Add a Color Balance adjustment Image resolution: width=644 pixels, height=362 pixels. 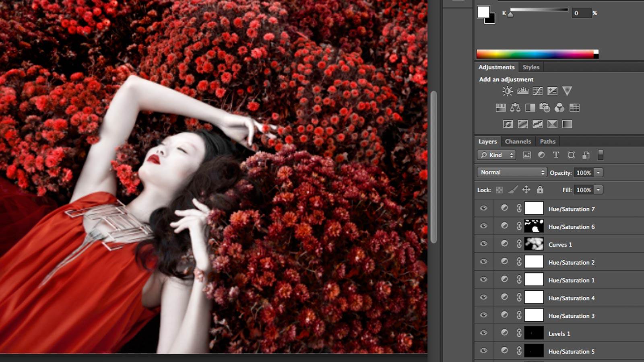tap(515, 108)
